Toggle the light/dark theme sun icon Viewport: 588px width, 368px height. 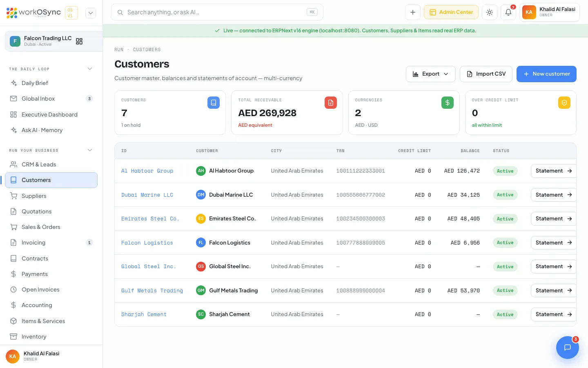tap(490, 12)
